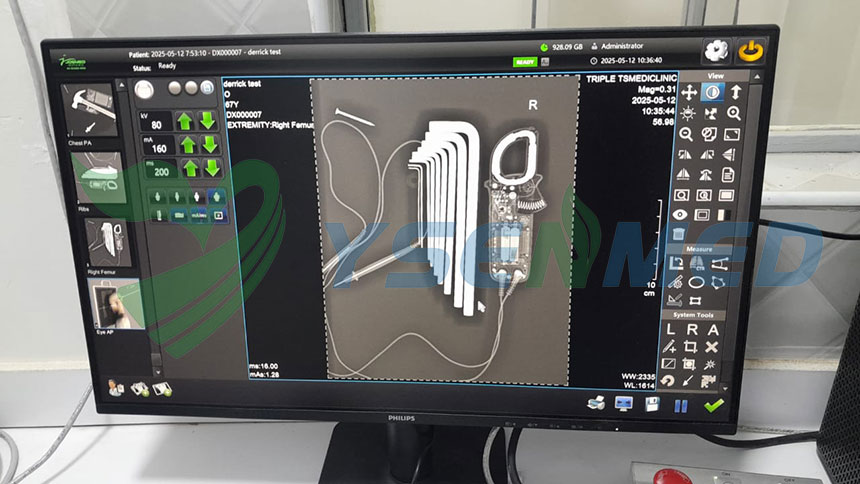Viewport: 860px width, 484px height.
Task: Accept the image with the green checkmark
Action: click(x=713, y=405)
